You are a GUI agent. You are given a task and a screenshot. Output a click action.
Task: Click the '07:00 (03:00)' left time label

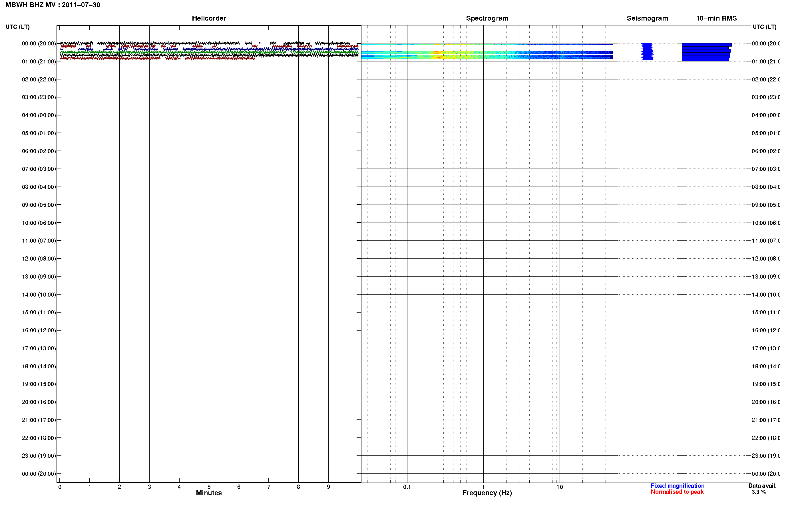[39, 169]
